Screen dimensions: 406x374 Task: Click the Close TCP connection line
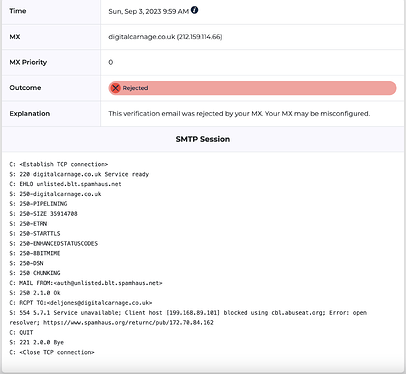pyautogui.click(x=52, y=352)
